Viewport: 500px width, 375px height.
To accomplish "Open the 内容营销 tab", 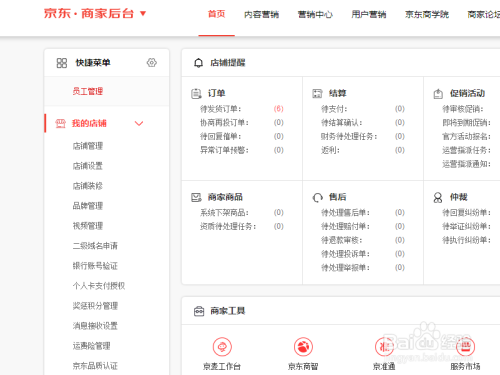I will click(261, 14).
